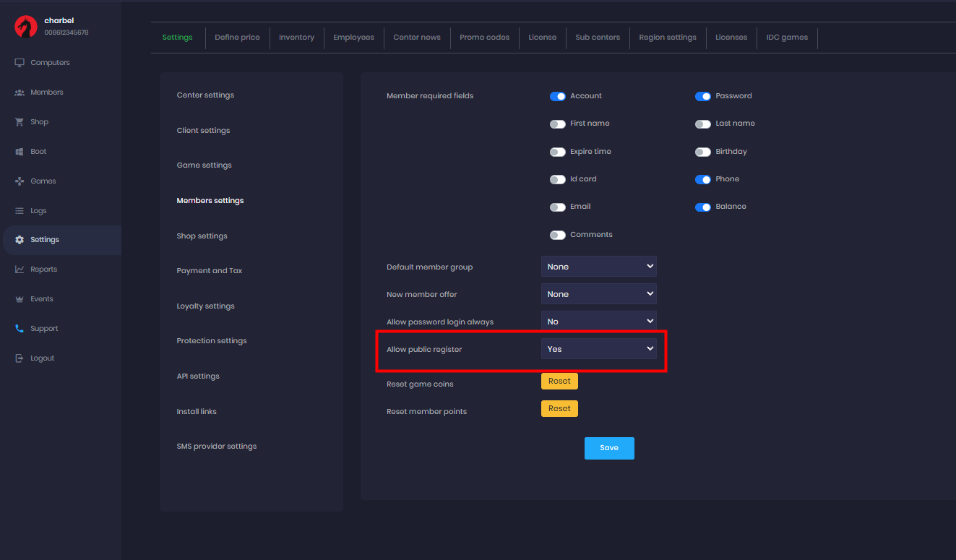Expand the Allow public register dropdown
956x560 pixels.
[598, 349]
